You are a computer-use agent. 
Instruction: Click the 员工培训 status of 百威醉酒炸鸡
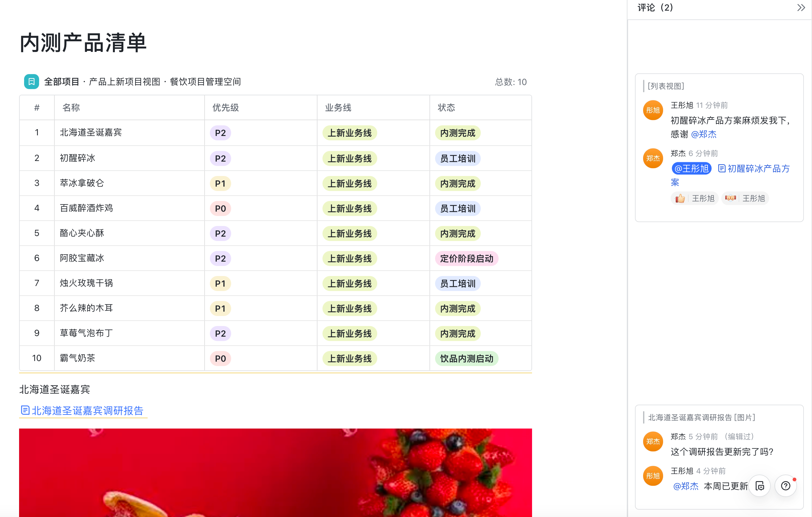pos(458,208)
